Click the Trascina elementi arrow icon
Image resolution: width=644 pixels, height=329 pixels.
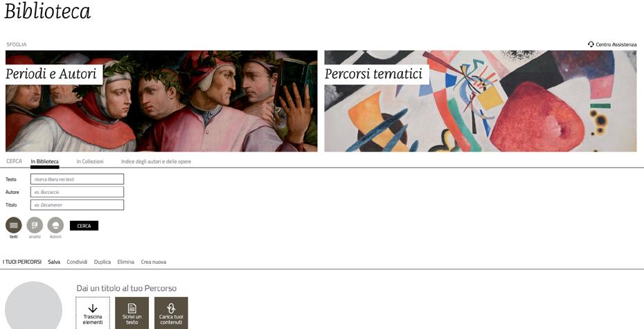pos(93,308)
